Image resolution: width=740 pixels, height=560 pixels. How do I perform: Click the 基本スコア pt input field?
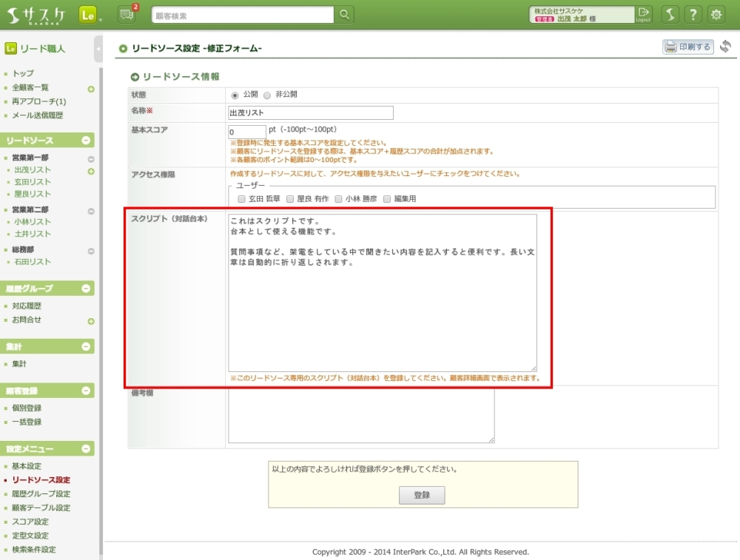pos(247,132)
